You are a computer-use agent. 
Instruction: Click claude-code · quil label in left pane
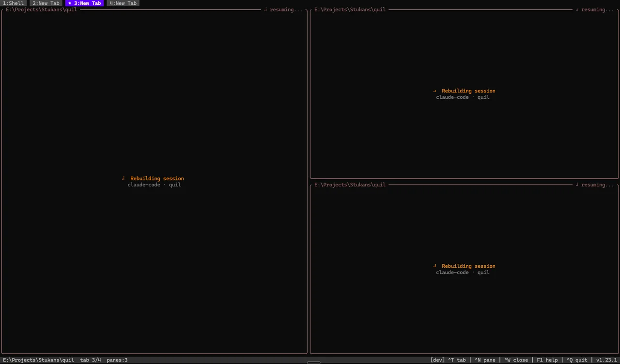click(x=154, y=185)
